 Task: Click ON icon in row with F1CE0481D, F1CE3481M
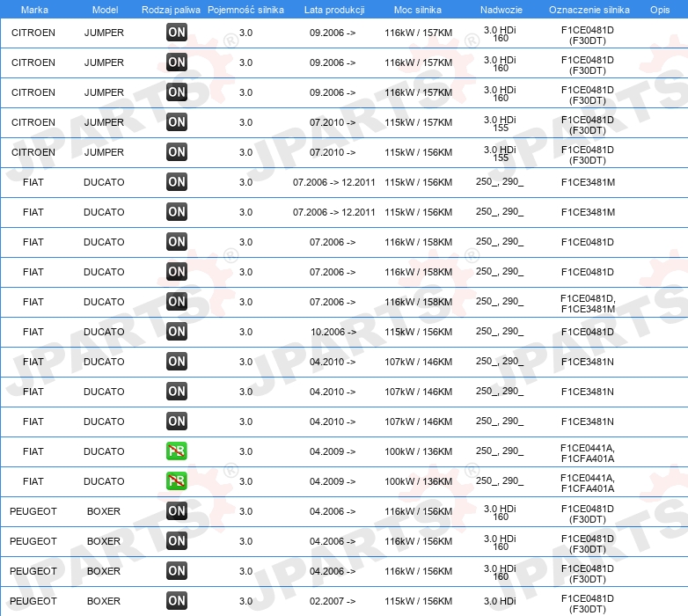[x=176, y=302]
